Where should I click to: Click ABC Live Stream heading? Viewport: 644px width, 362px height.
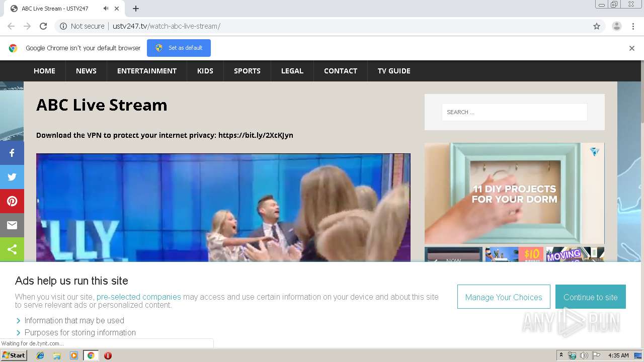[x=102, y=105]
